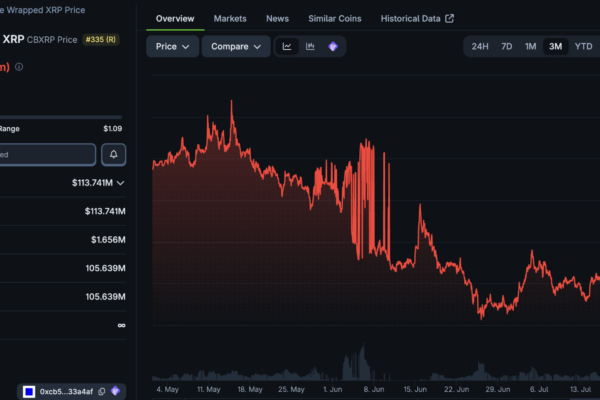Click the input field left of bell
This screenshot has height=400, width=600.
tap(47, 154)
